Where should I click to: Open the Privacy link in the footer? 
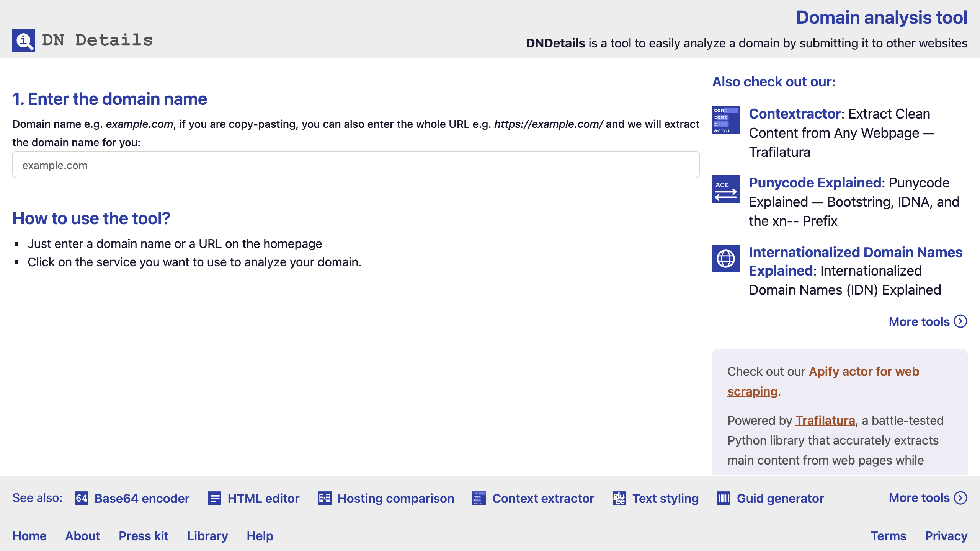[x=946, y=536]
